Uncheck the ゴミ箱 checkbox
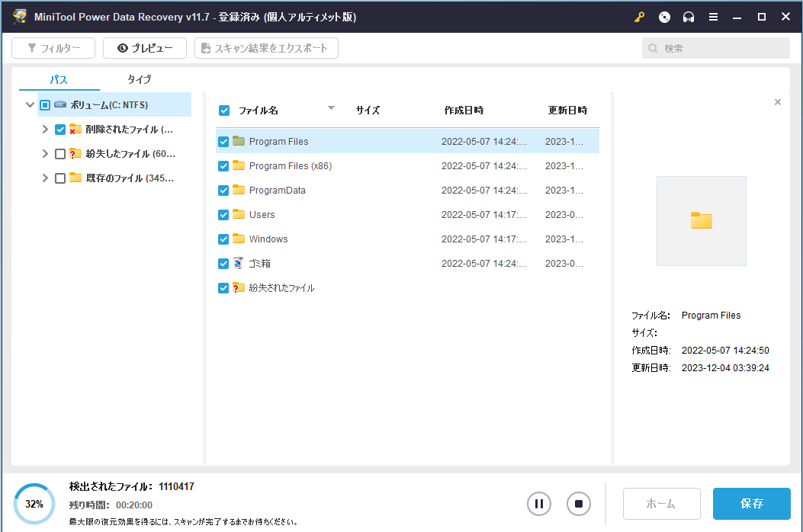This screenshot has width=803, height=532. click(223, 264)
